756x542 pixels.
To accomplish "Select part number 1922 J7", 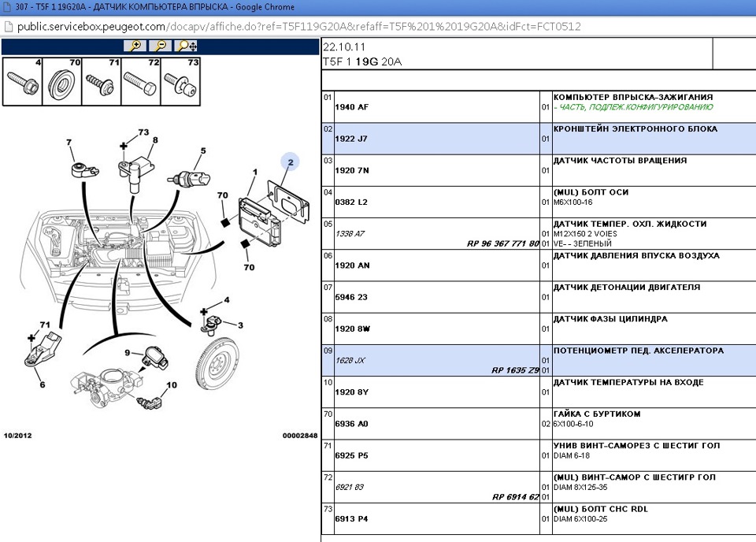I will [x=351, y=139].
